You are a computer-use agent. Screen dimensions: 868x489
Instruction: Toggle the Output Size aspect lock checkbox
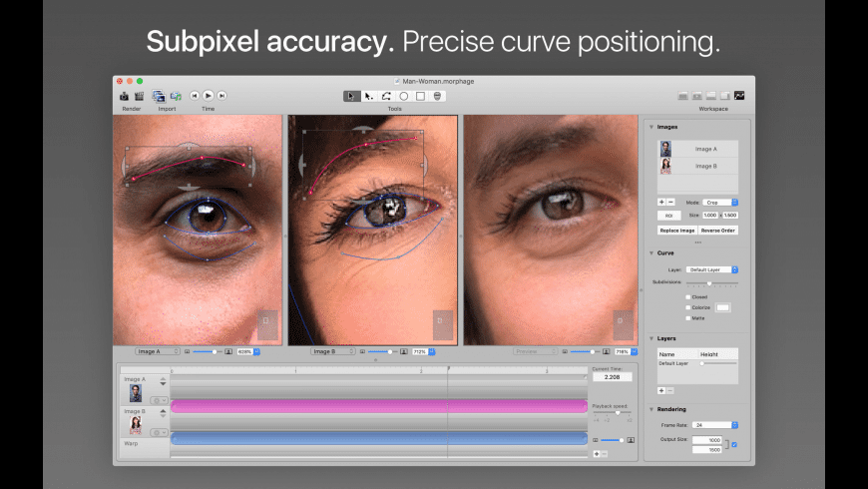click(734, 444)
